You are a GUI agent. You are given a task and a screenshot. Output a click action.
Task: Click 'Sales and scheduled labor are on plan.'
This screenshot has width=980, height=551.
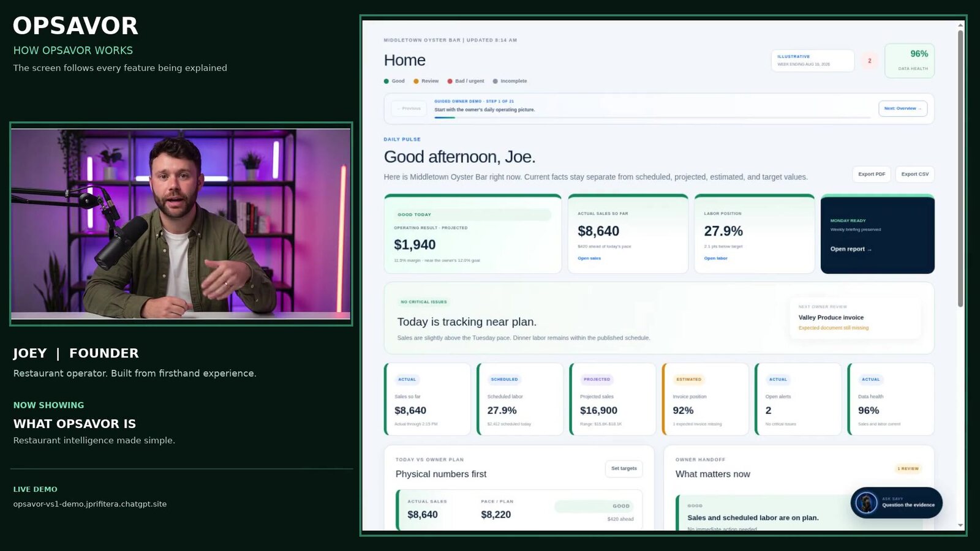pyautogui.click(x=753, y=518)
